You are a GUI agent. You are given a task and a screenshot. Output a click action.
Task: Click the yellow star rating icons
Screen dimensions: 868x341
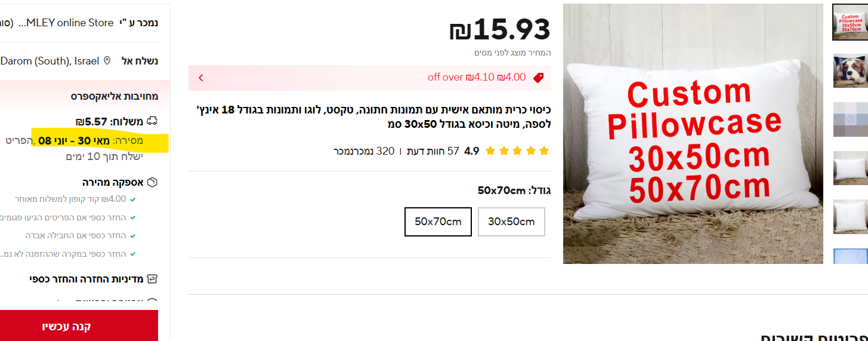pyautogui.click(x=517, y=151)
